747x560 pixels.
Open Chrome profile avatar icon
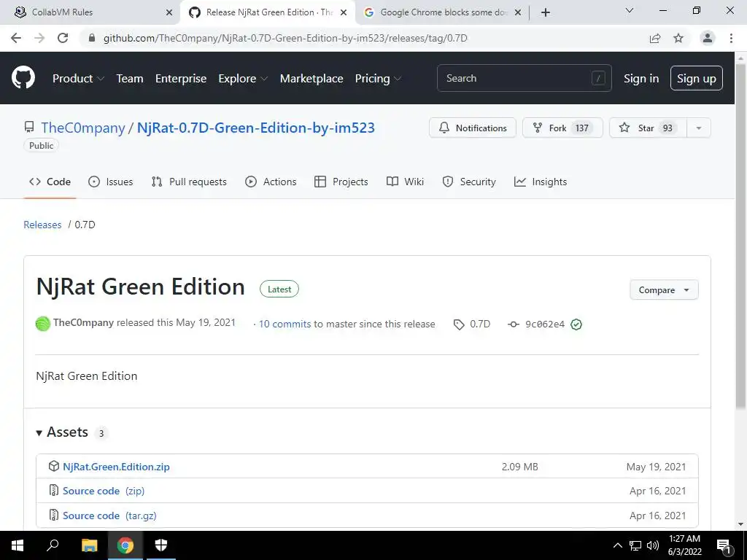pyautogui.click(x=708, y=38)
